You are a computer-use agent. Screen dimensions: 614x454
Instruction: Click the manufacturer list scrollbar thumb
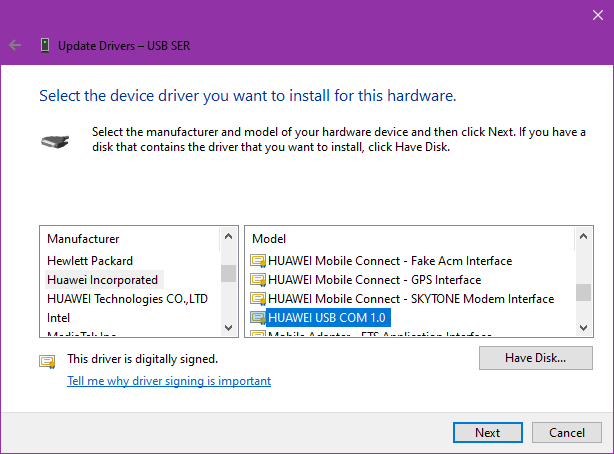click(x=228, y=273)
